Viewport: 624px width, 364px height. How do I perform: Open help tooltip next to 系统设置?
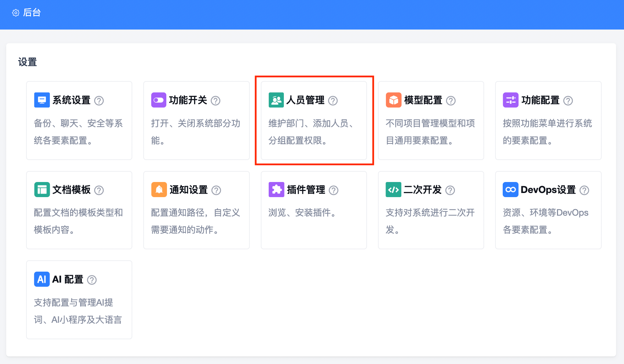click(99, 101)
